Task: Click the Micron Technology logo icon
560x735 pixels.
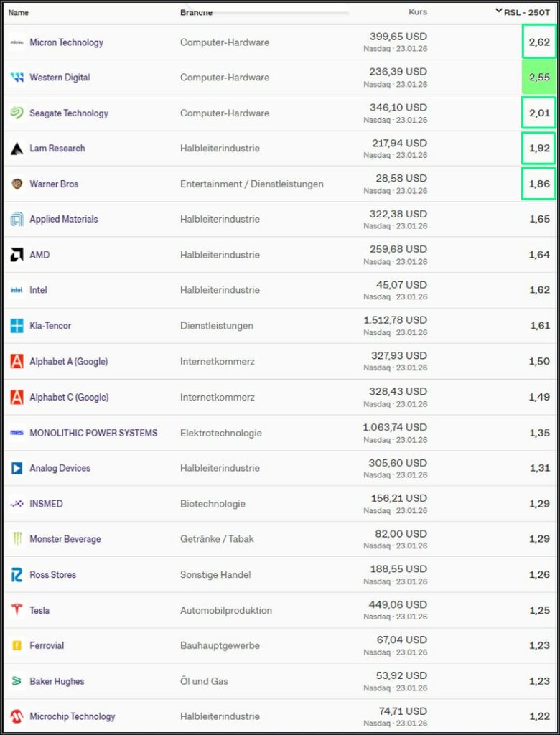Action: point(17,42)
